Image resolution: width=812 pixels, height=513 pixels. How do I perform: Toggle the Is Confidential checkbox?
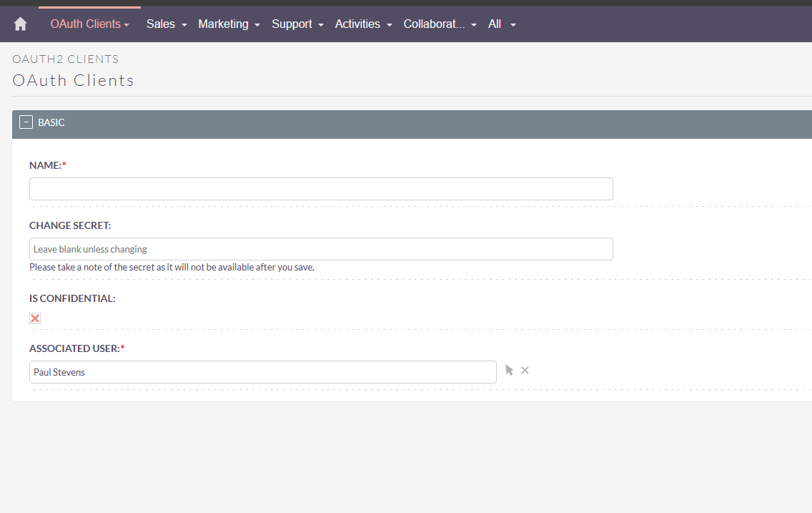click(x=35, y=318)
